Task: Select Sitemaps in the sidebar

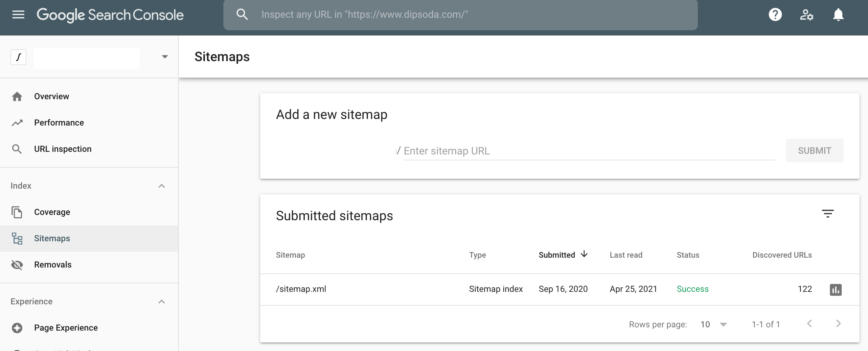Action: [x=89, y=238]
